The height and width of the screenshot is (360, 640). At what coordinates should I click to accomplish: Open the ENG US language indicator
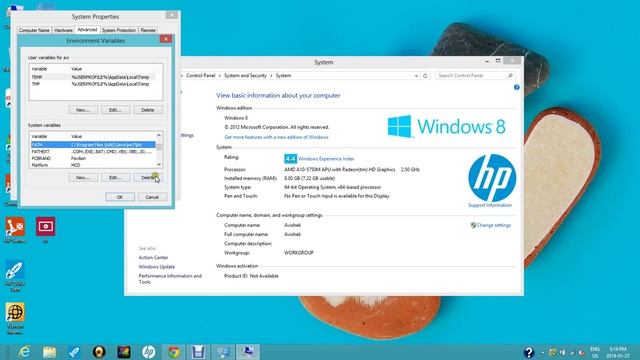coord(595,352)
